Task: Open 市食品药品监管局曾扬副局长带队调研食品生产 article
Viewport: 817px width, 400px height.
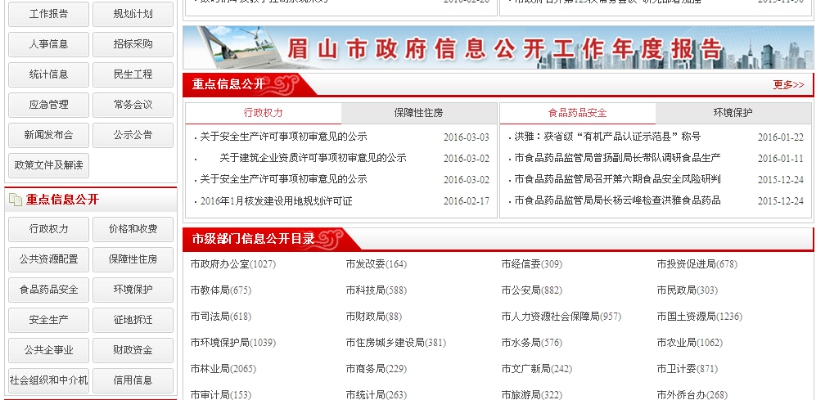Action: pyautogui.click(x=617, y=158)
